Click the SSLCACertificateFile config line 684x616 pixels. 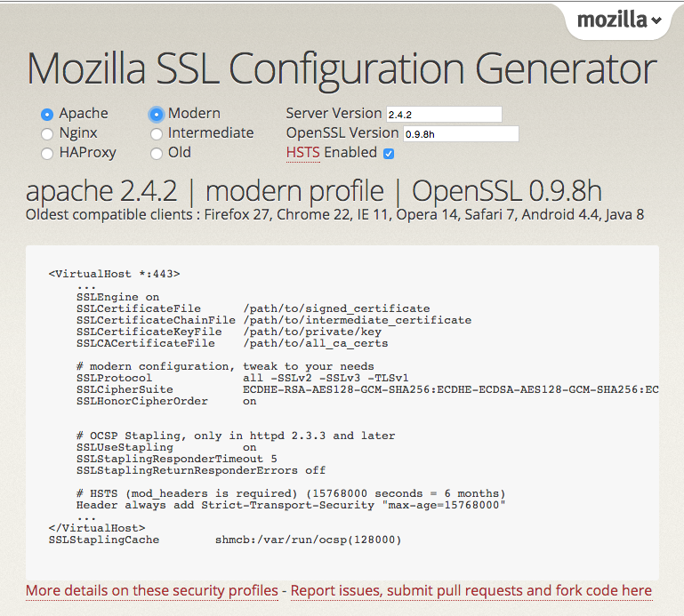click(232, 343)
